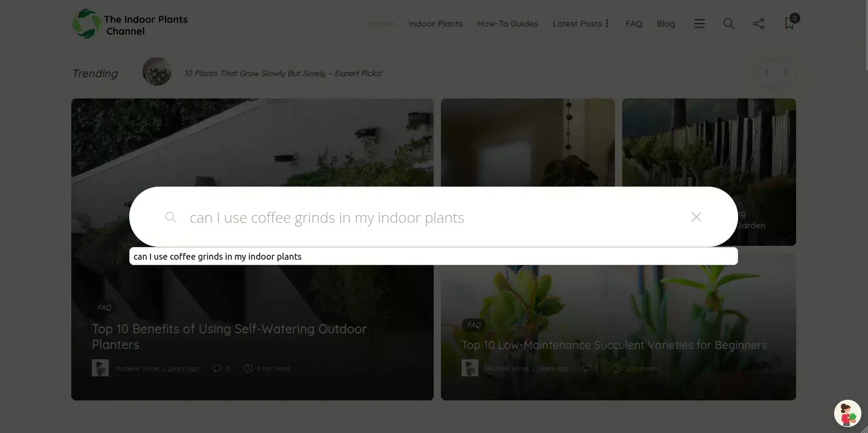Open the hamburger menu icon

(699, 24)
